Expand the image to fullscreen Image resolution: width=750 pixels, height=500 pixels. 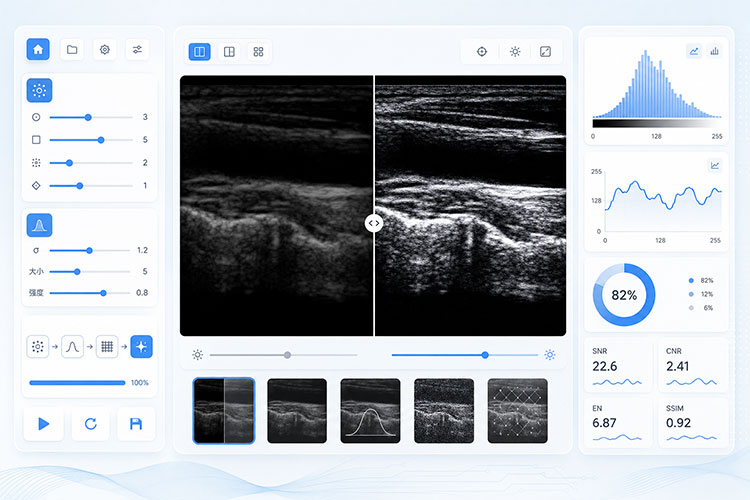tap(545, 52)
